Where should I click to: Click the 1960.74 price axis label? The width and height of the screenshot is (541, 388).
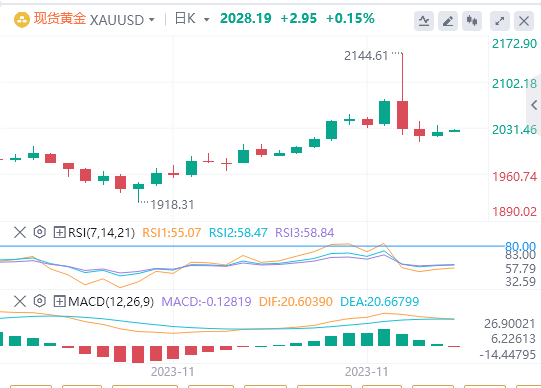[x=514, y=177]
